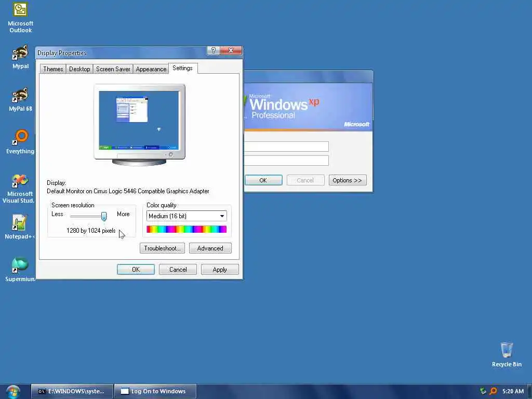This screenshot has height=399, width=532.
Task: Click the 5:20 AM clock
Action: click(513, 391)
